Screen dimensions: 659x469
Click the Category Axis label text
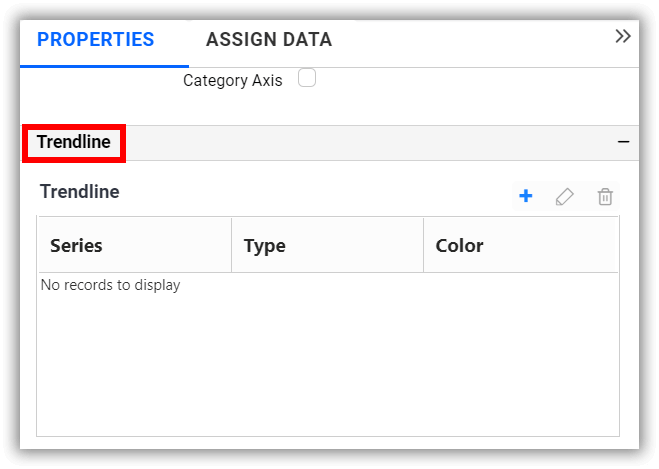(233, 81)
